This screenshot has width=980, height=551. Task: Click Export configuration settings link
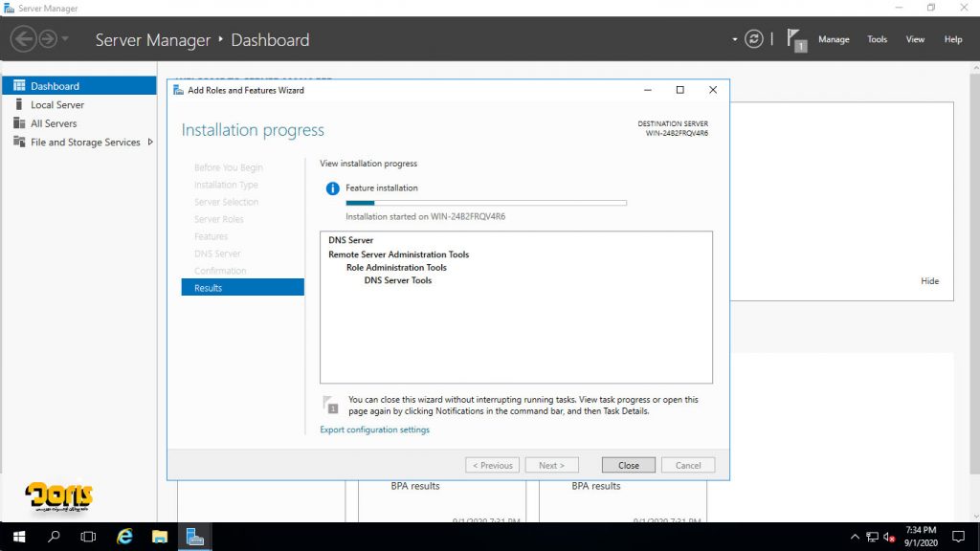[x=374, y=430]
